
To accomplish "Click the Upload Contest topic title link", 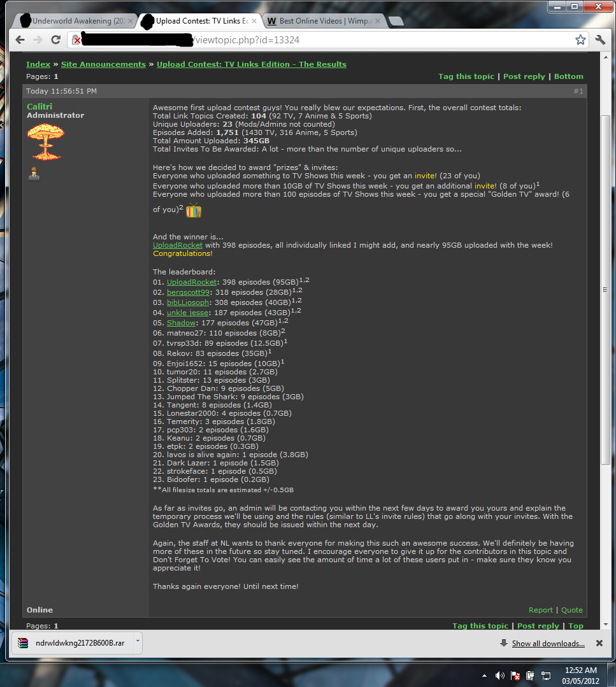I will point(252,64).
